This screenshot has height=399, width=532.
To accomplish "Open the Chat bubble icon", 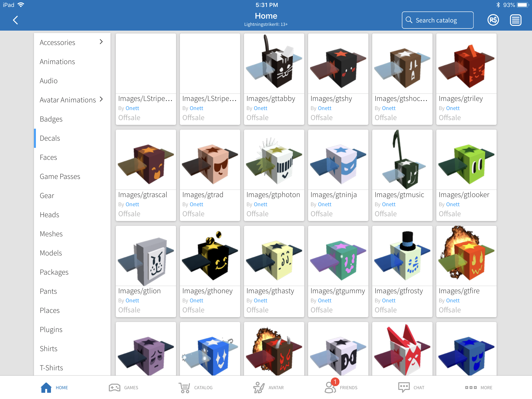I will [x=404, y=388].
